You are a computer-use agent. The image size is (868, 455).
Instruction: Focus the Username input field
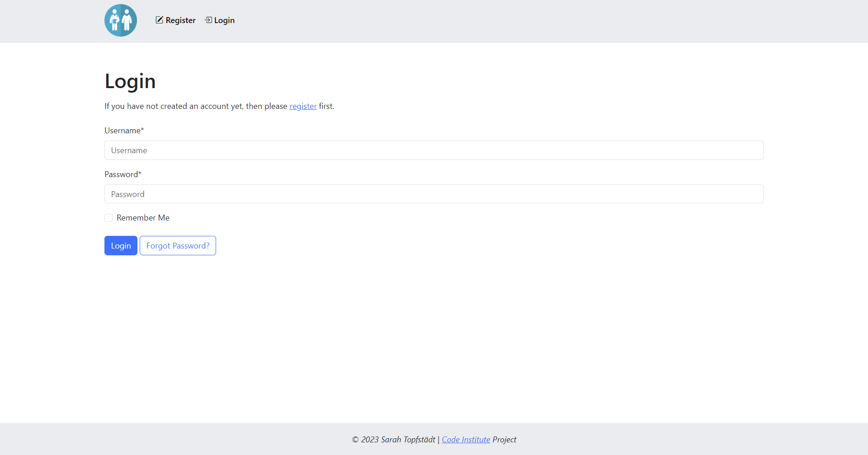click(x=434, y=150)
